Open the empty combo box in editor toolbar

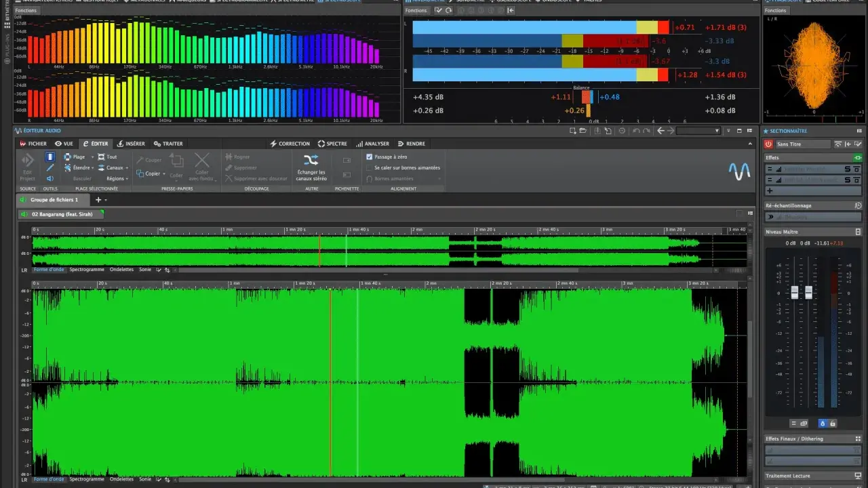click(698, 131)
